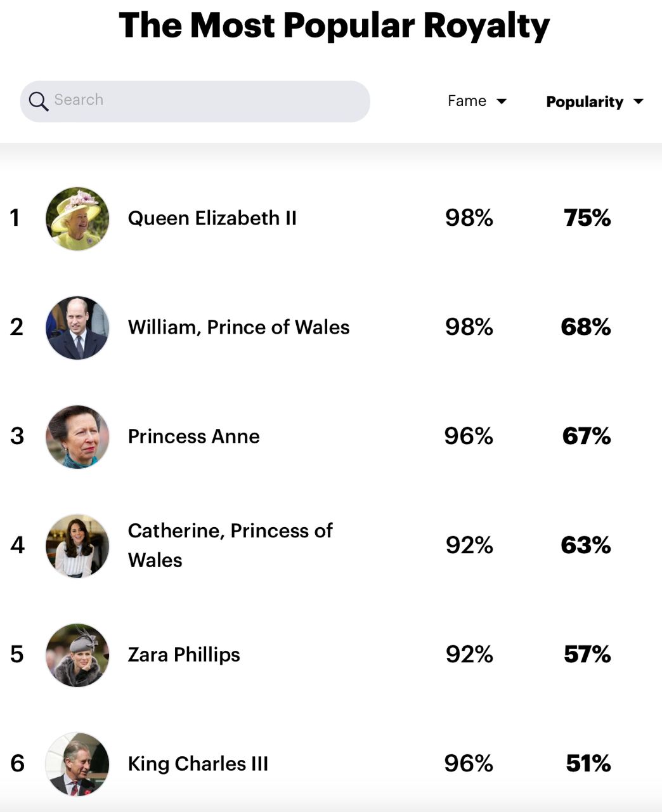Click Catherine, Princess of Wales avatar

(77, 546)
